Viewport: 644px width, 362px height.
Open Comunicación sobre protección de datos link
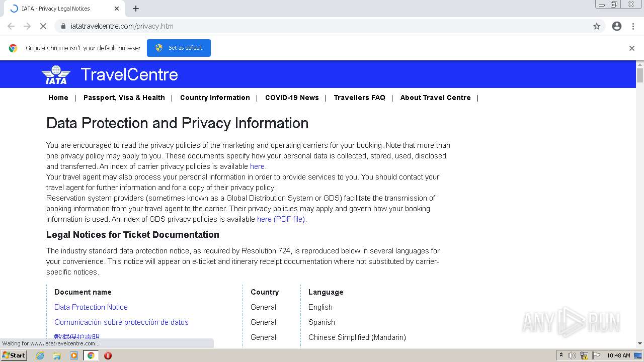[121, 322]
